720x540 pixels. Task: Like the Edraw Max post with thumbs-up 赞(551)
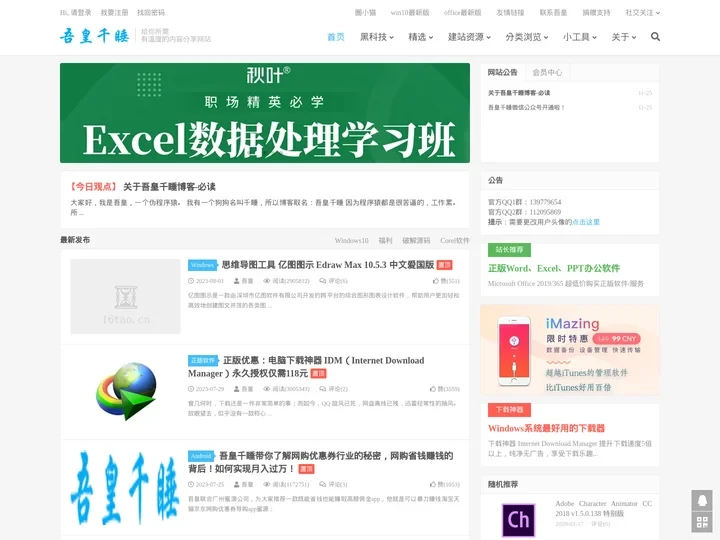pos(445,281)
